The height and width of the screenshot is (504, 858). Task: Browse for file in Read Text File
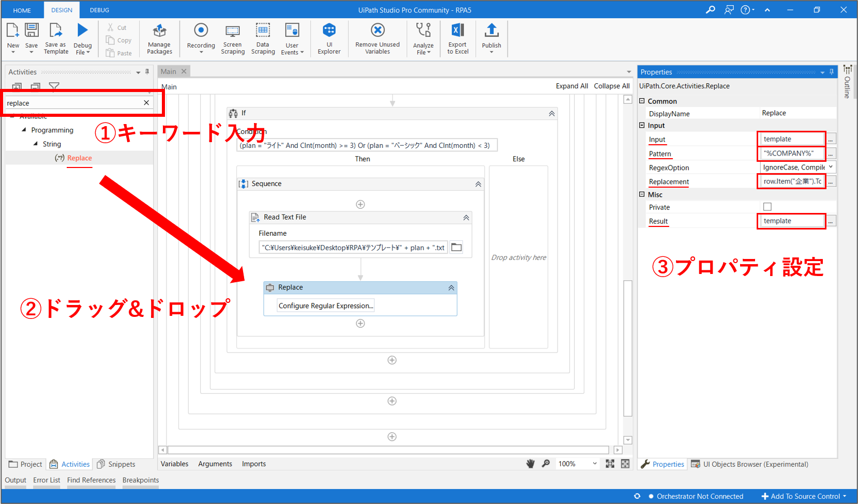[x=456, y=248]
